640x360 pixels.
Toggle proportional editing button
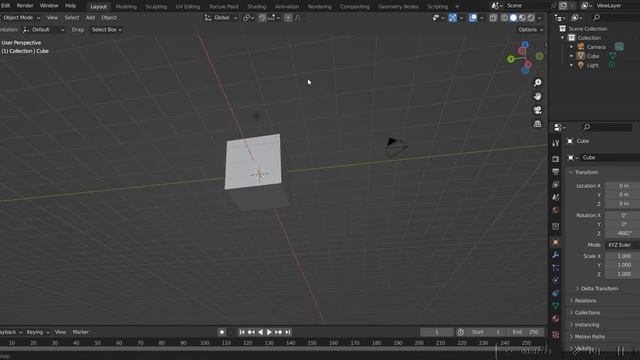[288, 18]
